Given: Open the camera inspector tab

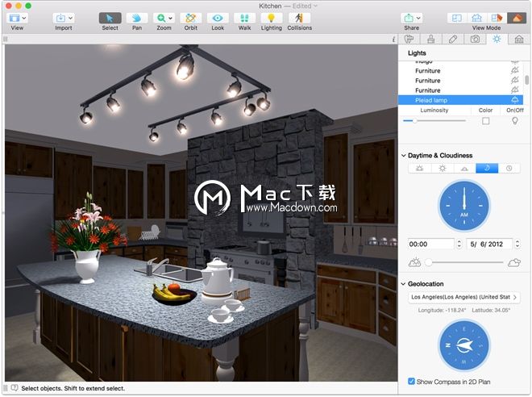Looking at the screenshot, I should click(x=475, y=39).
